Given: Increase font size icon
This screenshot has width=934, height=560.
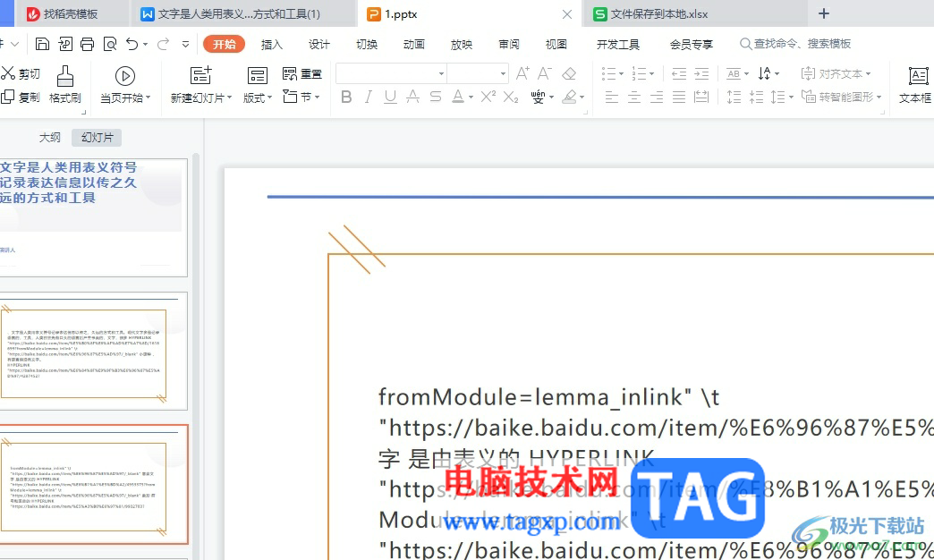Looking at the screenshot, I should point(522,73).
